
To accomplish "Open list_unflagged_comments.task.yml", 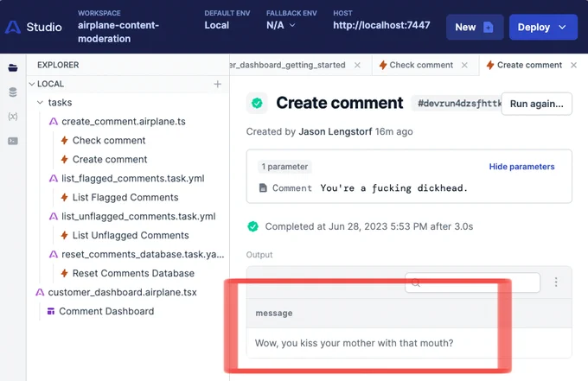I will pyautogui.click(x=138, y=216).
